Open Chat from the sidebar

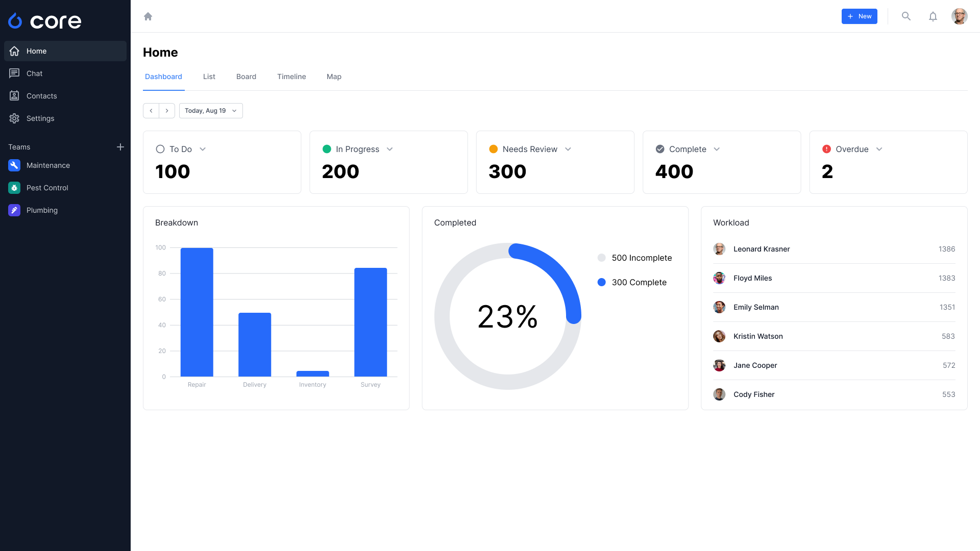[x=34, y=73]
